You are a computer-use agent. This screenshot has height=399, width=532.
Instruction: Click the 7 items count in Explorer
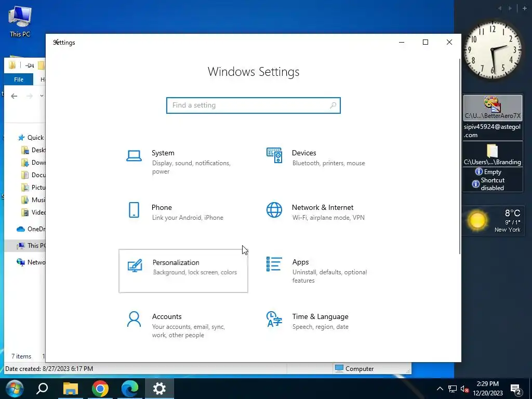(21, 356)
